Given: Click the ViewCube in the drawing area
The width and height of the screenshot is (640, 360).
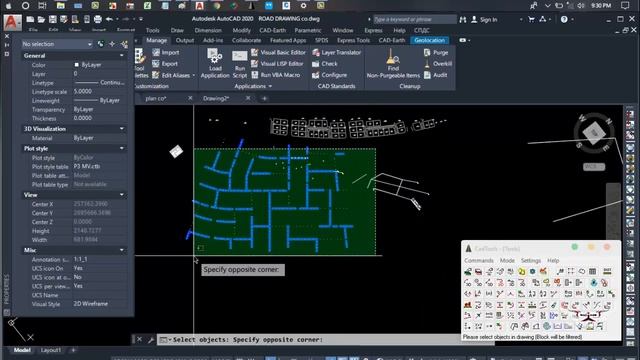Looking at the screenshot, I should (x=594, y=133).
